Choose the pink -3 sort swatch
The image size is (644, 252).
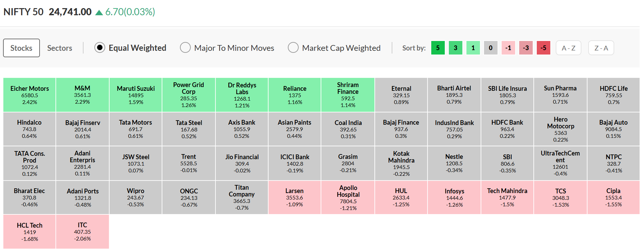click(x=526, y=48)
